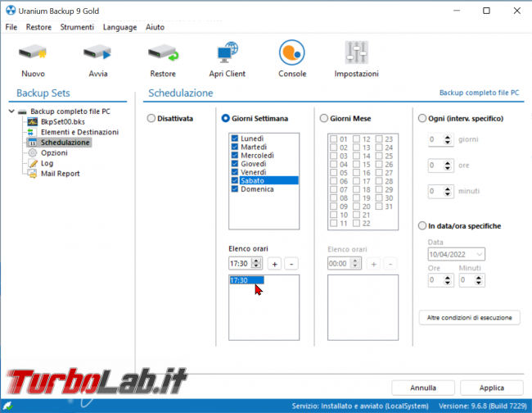The width and height of the screenshot is (532, 413).
Task: Open the Console icon
Action: point(292,52)
